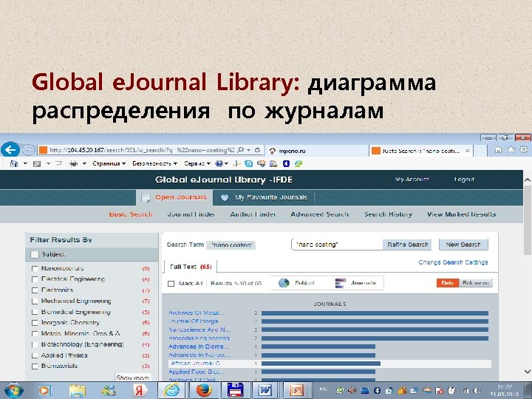Click the My Account link
Image resolution: width=532 pixels, height=399 pixels.
pos(412,180)
